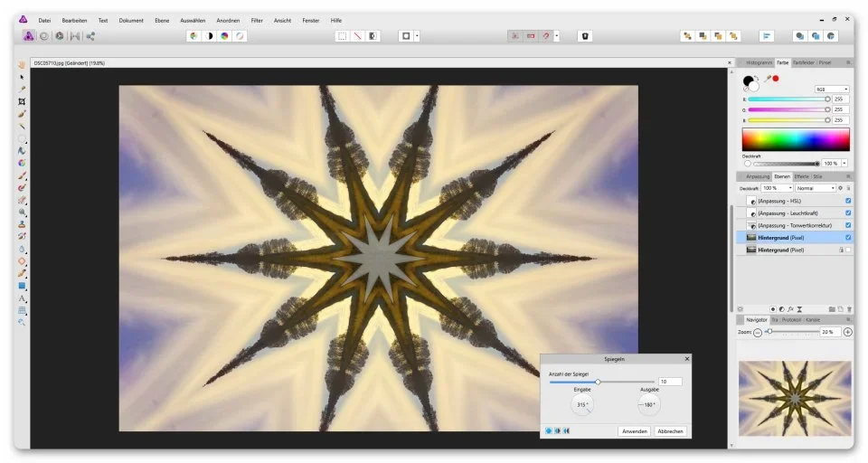Apply Auto White Balance from the toolbar
Screen dimensions: 868x463
(240, 36)
